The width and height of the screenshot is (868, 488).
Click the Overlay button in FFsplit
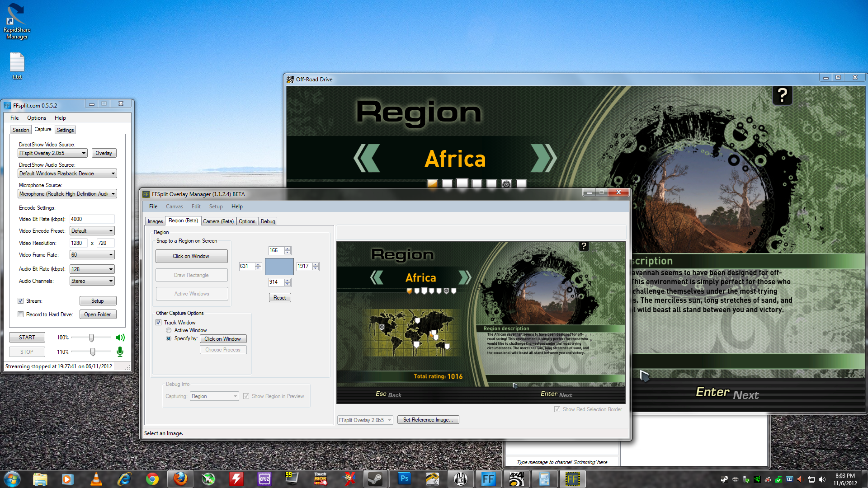coord(104,153)
